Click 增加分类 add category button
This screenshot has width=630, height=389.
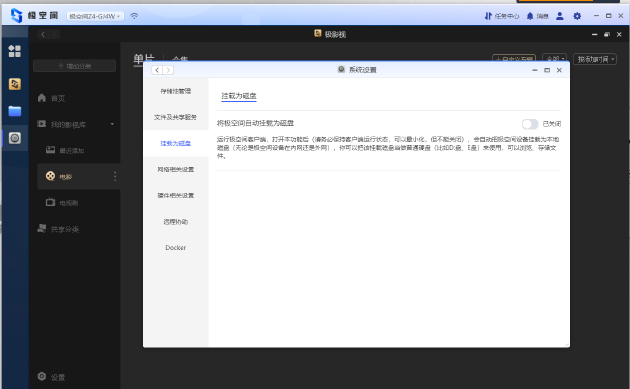coord(74,66)
